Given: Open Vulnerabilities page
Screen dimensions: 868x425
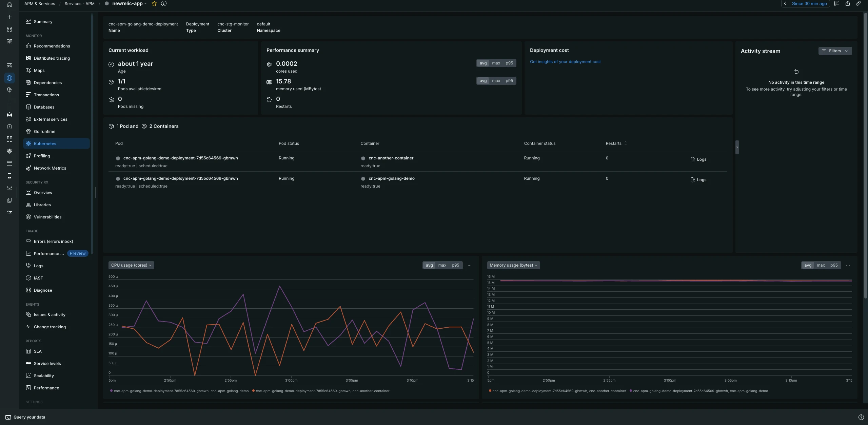Looking at the screenshot, I should (56, 217).
